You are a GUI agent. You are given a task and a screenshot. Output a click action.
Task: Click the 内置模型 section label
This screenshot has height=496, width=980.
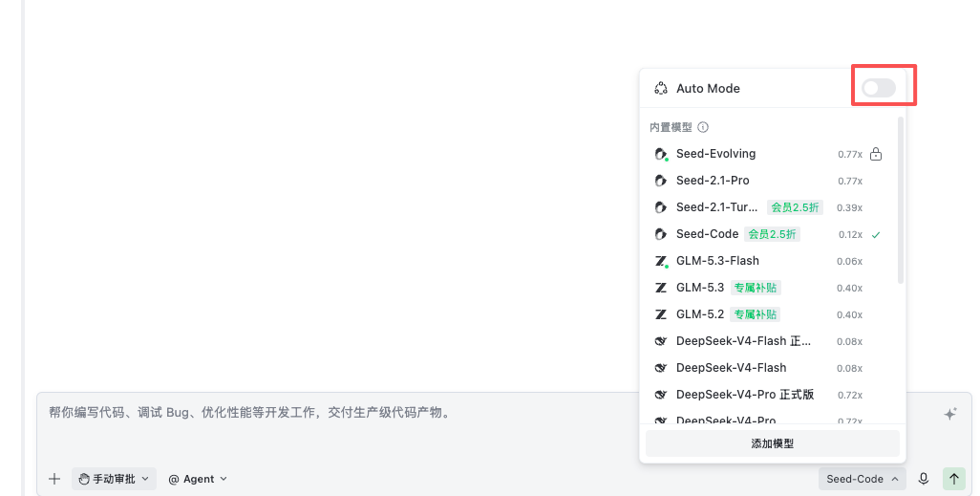coord(671,127)
